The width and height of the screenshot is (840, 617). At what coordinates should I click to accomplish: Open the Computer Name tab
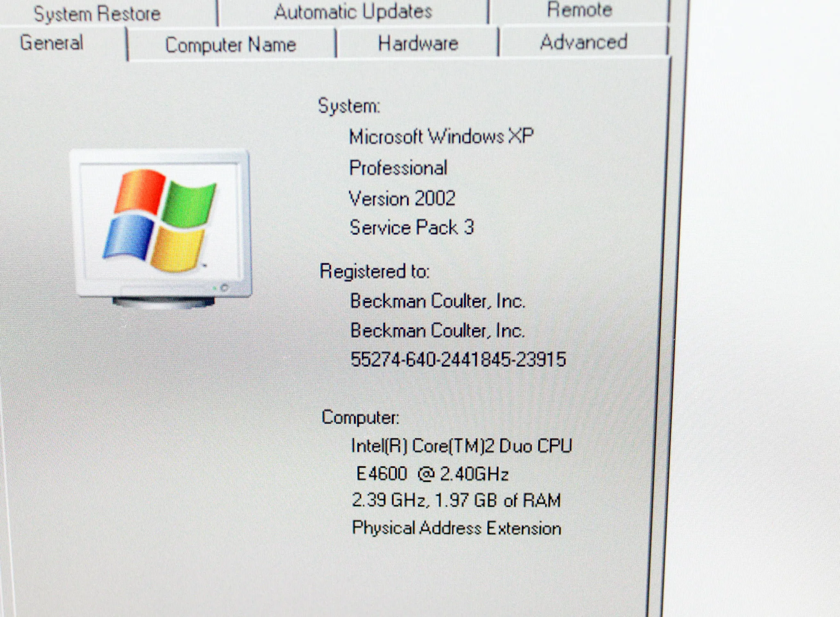pyautogui.click(x=231, y=44)
